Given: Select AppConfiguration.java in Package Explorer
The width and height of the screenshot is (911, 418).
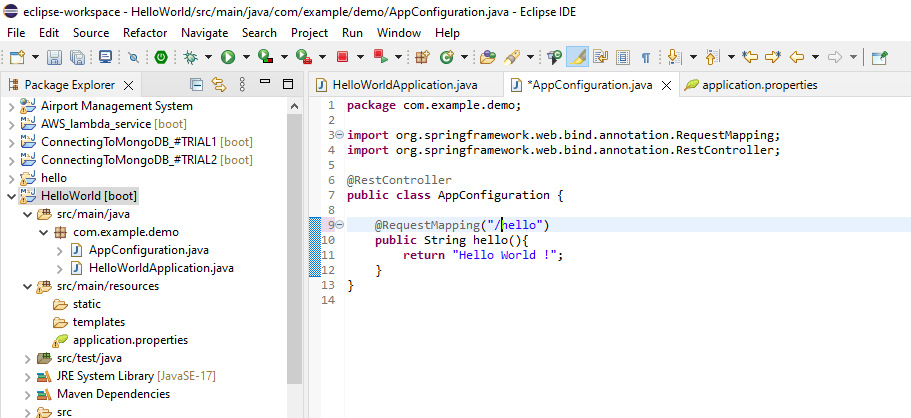Looking at the screenshot, I should [x=149, y=250].
